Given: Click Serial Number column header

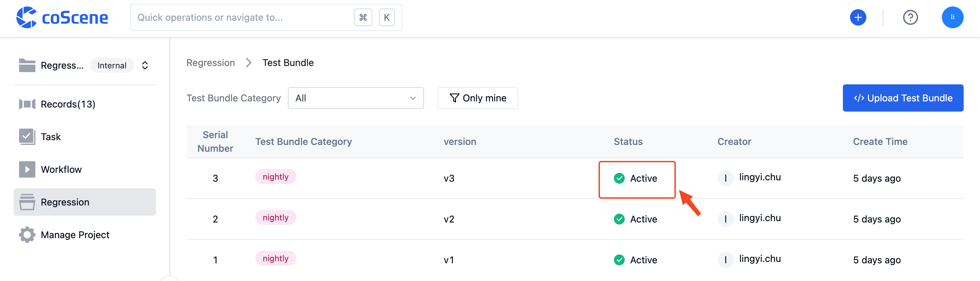Looking at the screenshot, I should tap(215, 142).
